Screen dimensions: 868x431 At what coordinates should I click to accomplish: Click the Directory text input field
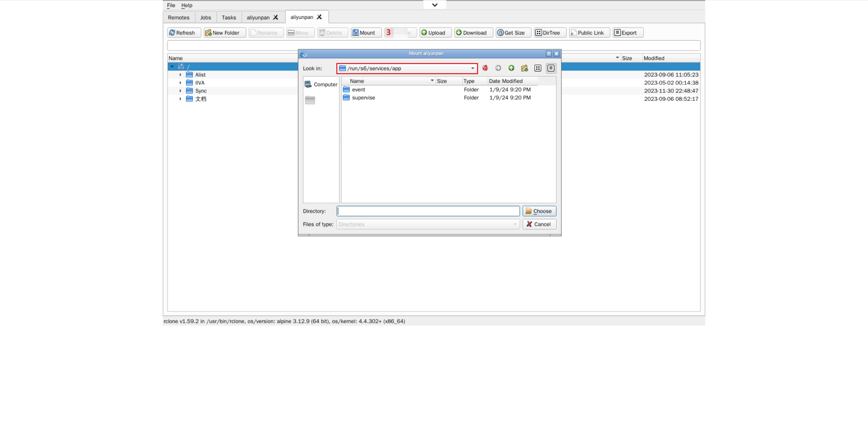coord(428,211)
